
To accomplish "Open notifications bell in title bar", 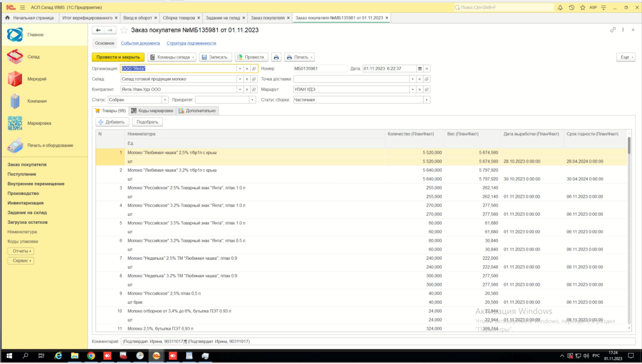I will point(560,7).
